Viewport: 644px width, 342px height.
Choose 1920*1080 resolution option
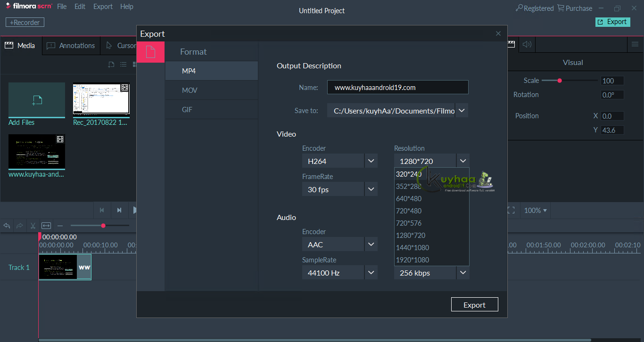click(432, 260)
